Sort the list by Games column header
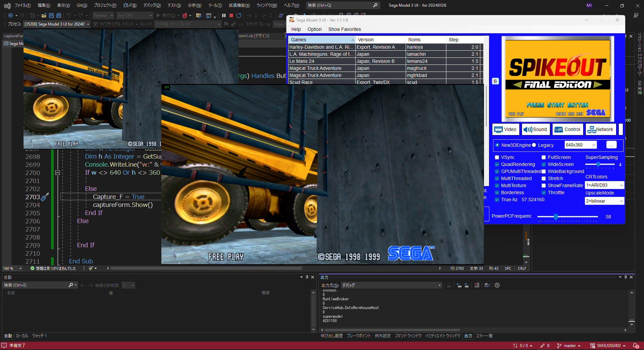 click(322, 40)
